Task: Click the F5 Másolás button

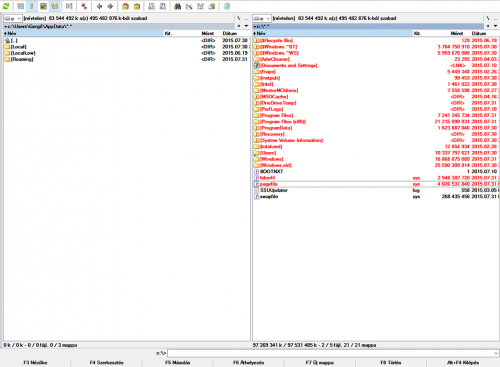Action: pos(178,362)
